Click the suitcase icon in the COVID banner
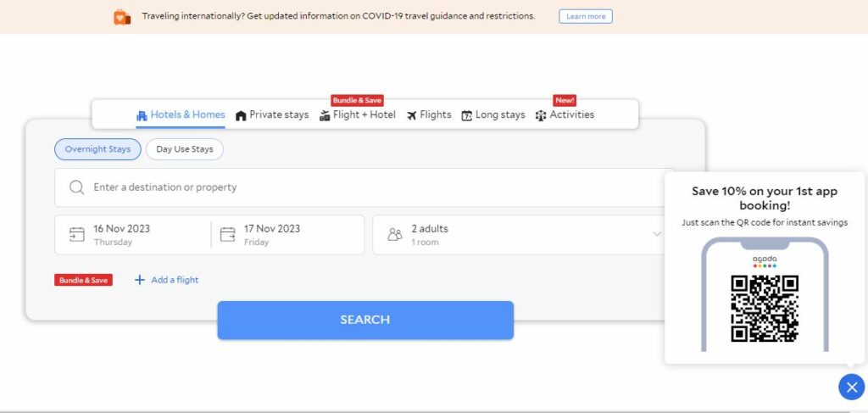 click(122, 17)
